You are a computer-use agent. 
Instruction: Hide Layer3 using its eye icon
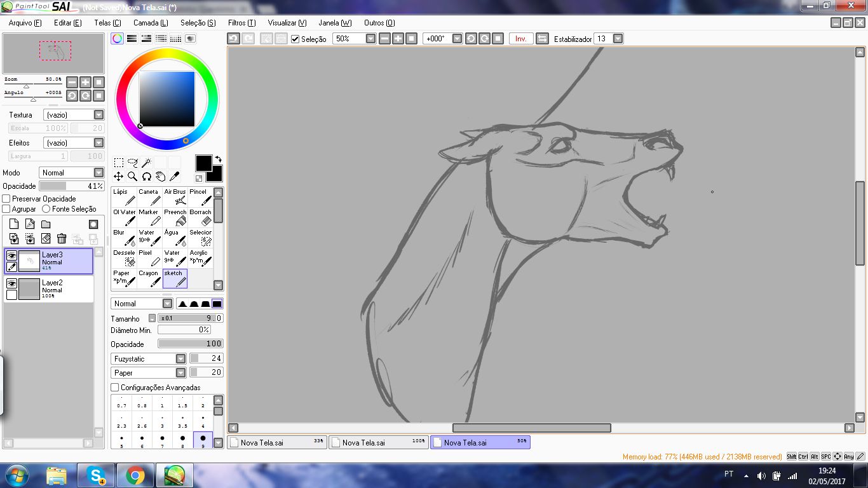pos(11,255)
